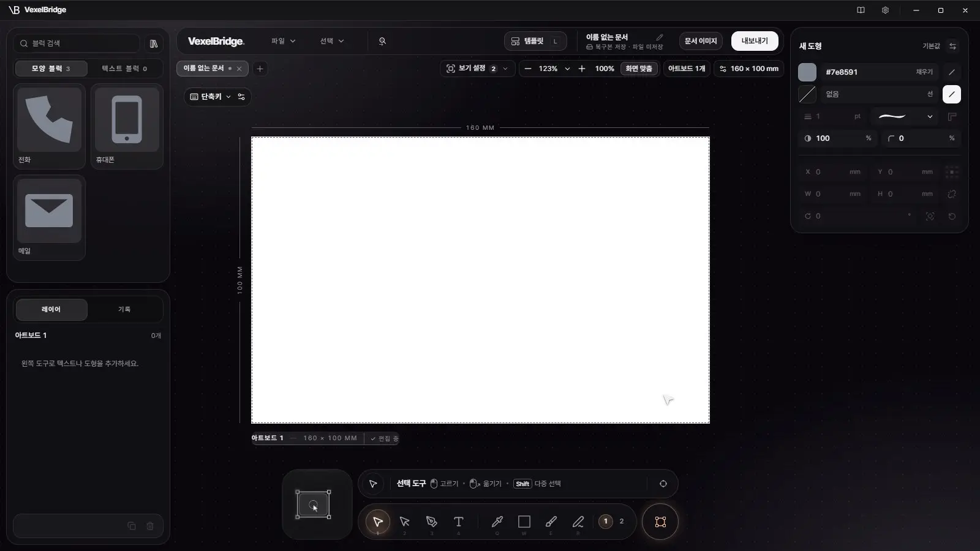
Task: Click the empty stroke color swatch
Action: [807, 94]
